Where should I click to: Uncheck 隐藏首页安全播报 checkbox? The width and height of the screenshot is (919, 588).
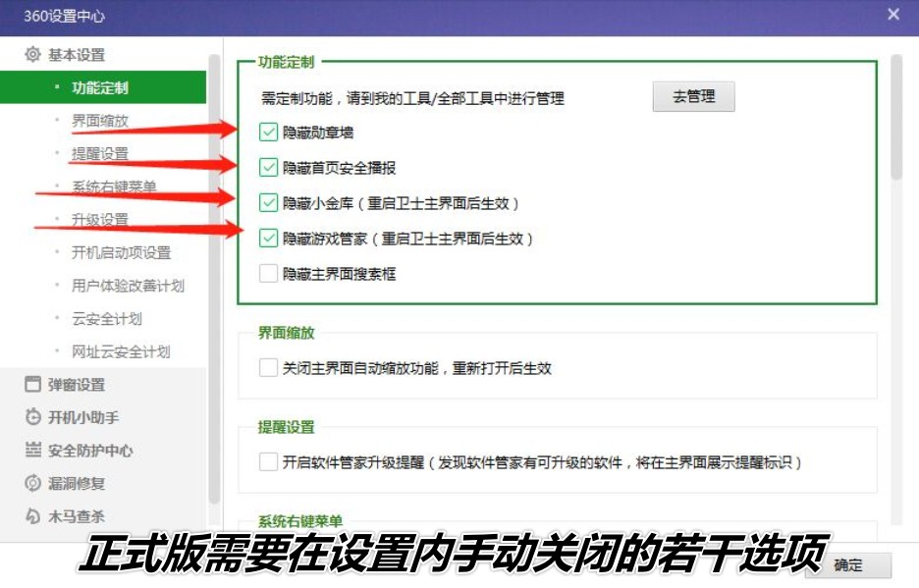[268, 168]
